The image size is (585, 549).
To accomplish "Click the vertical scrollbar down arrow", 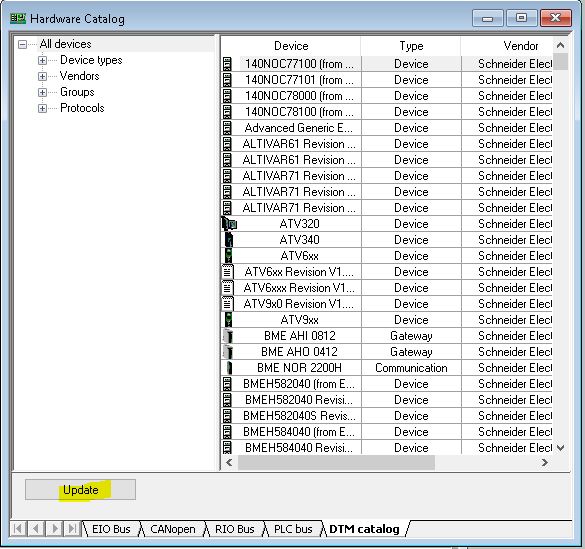I will coord(560,447).
